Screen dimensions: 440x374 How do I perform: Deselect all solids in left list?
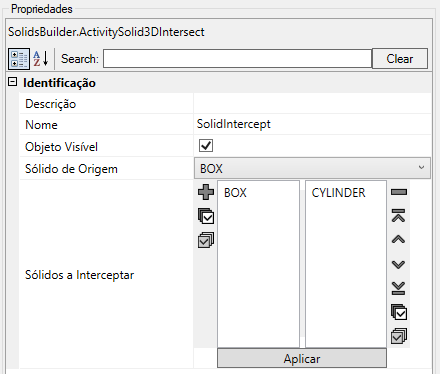tap(206, 240)
